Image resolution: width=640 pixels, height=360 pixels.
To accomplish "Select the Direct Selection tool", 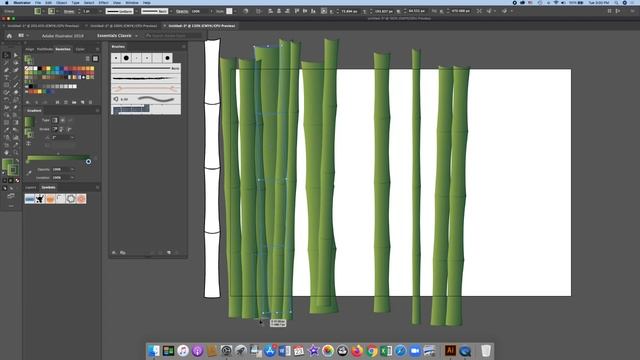I will point(16,55).
